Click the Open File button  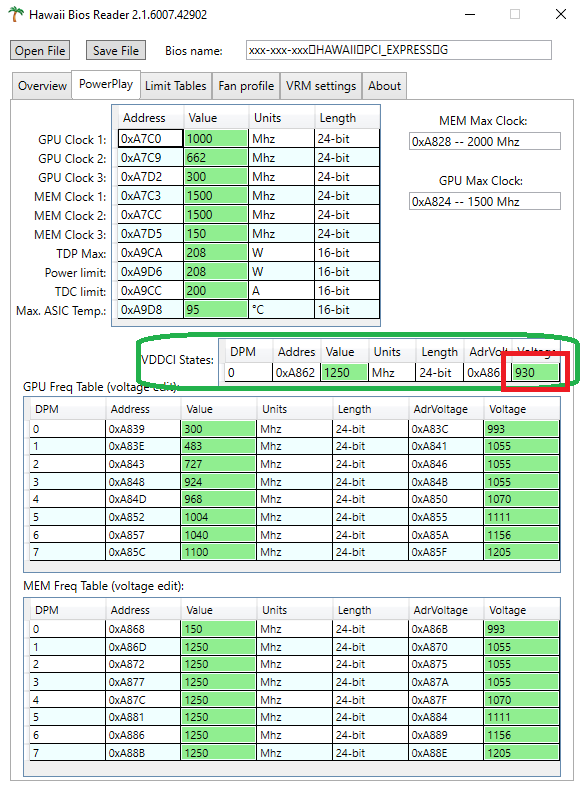[40, 50]
